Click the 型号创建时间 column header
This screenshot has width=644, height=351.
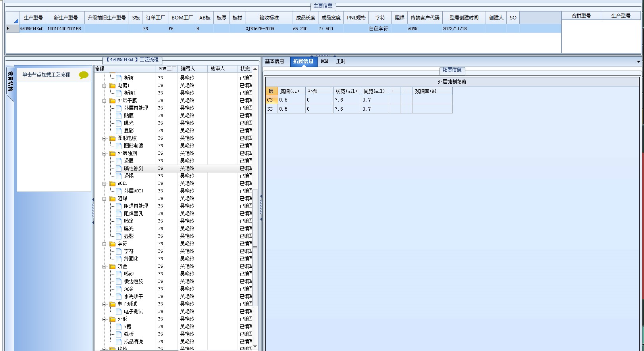[x=464, y=18]
